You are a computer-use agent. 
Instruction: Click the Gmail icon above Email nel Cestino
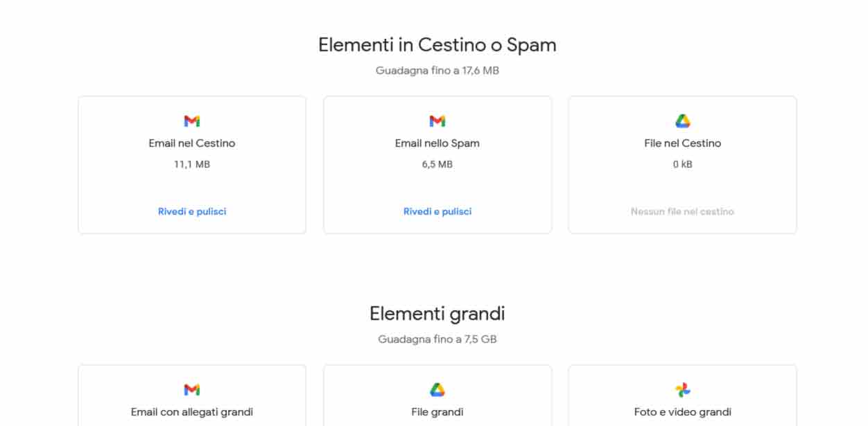[x=192, y=121]
